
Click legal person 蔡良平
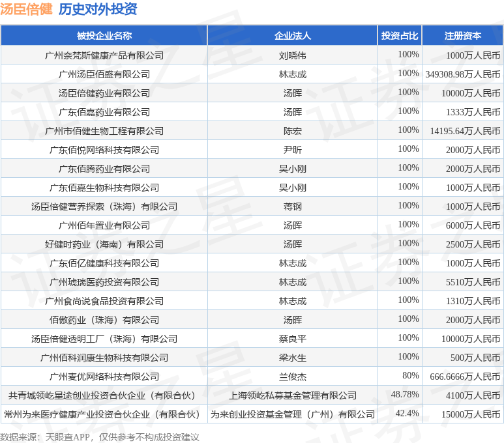coord(293,339)
